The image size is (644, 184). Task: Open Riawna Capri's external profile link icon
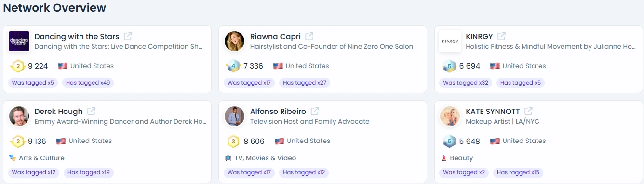(x=309, y=36)
